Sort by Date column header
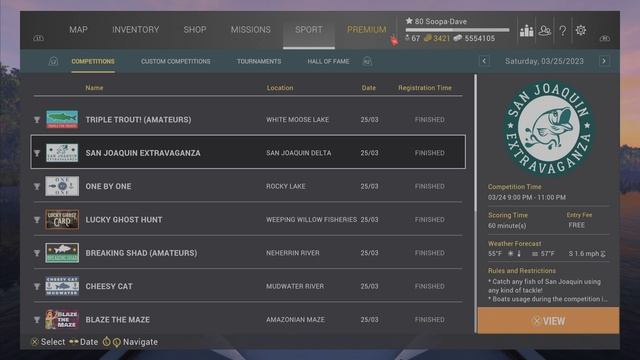Screen dimensions: 640x360 369,88
